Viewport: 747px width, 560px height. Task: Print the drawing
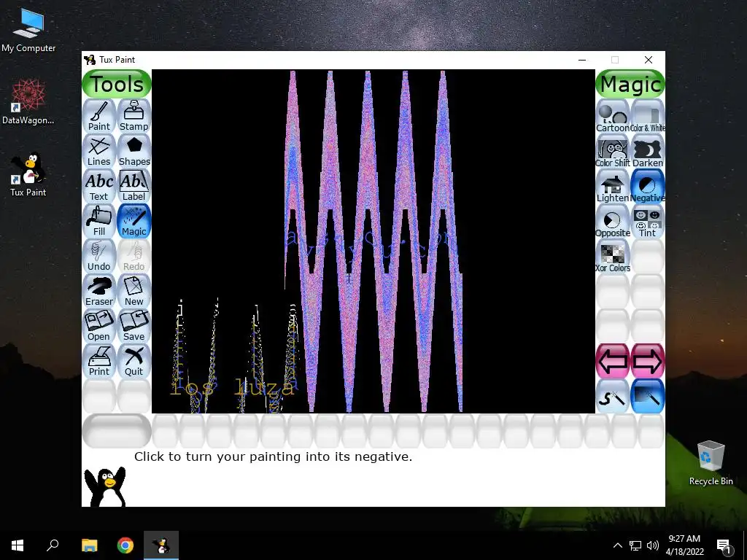coord(99,360)
